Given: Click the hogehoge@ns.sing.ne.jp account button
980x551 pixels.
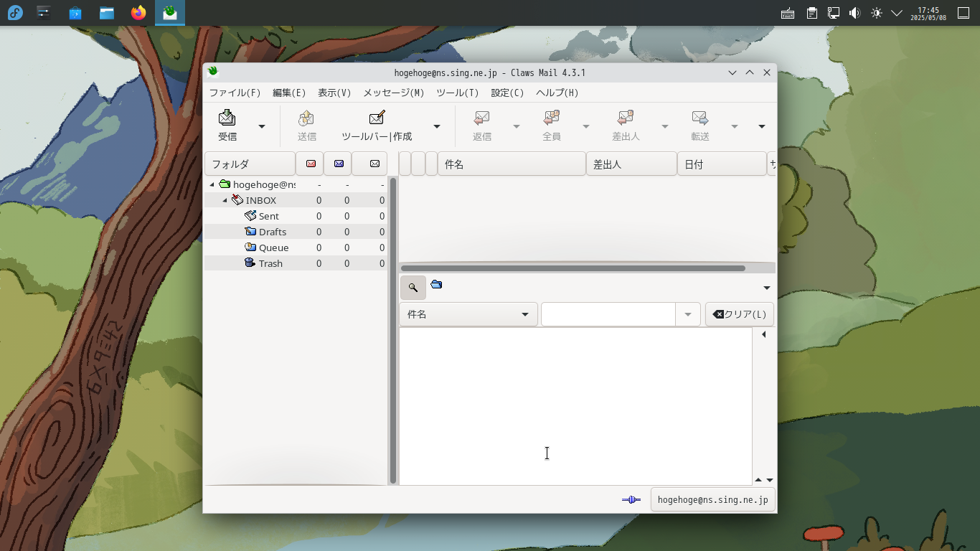Looking at the screenshot, I should click(x=712, y=500).
